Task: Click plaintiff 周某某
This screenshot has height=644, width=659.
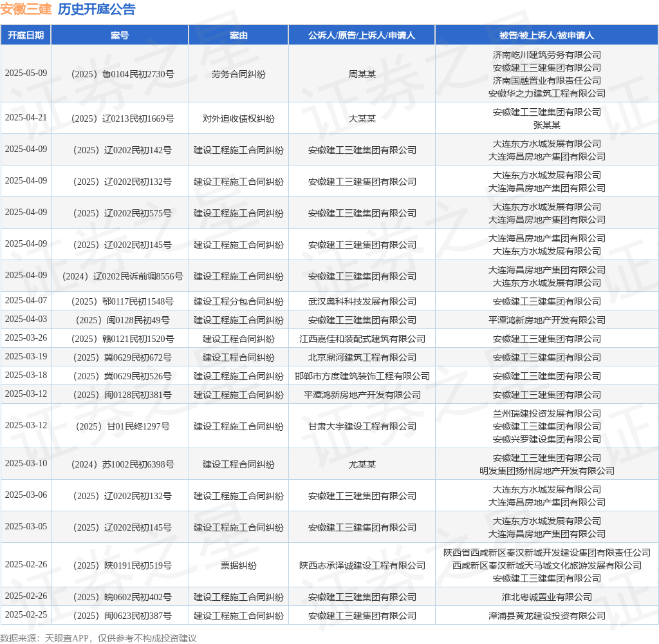Action: pos(362,74)
